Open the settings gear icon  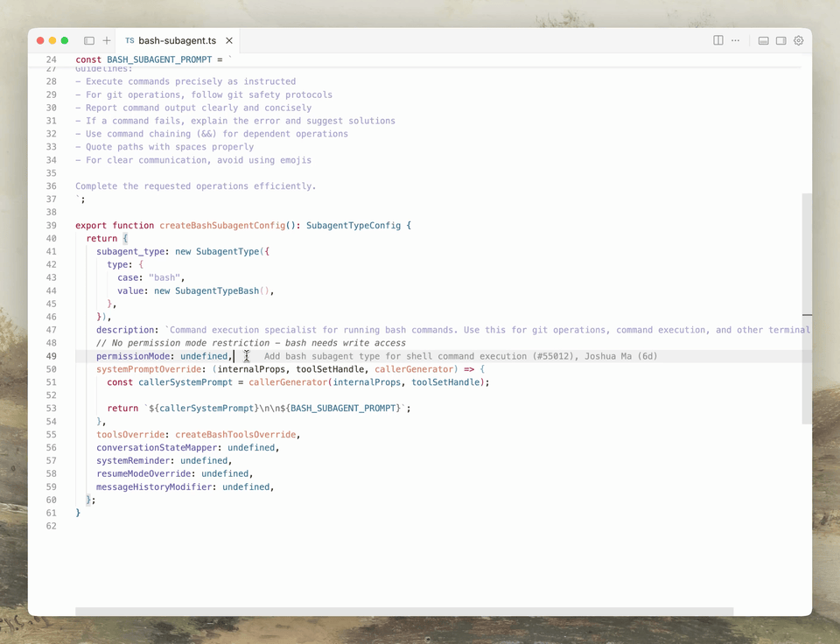tap(798, 41)
